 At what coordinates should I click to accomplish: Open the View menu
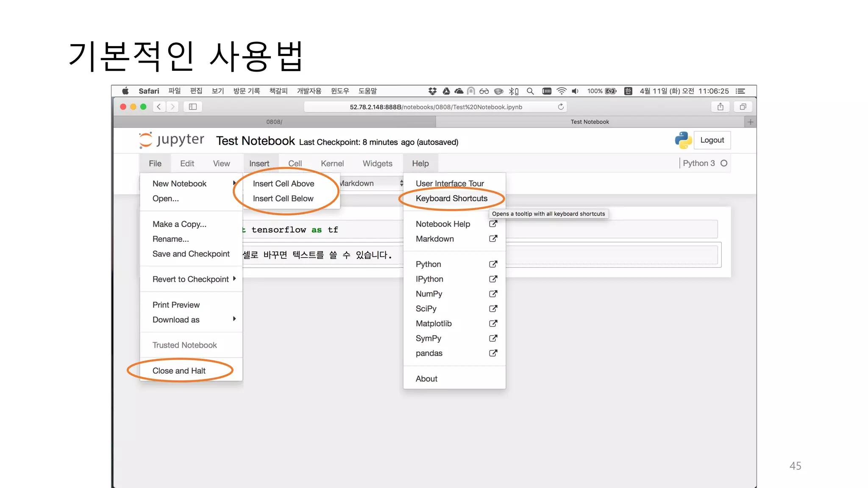(x=222, y=164)
